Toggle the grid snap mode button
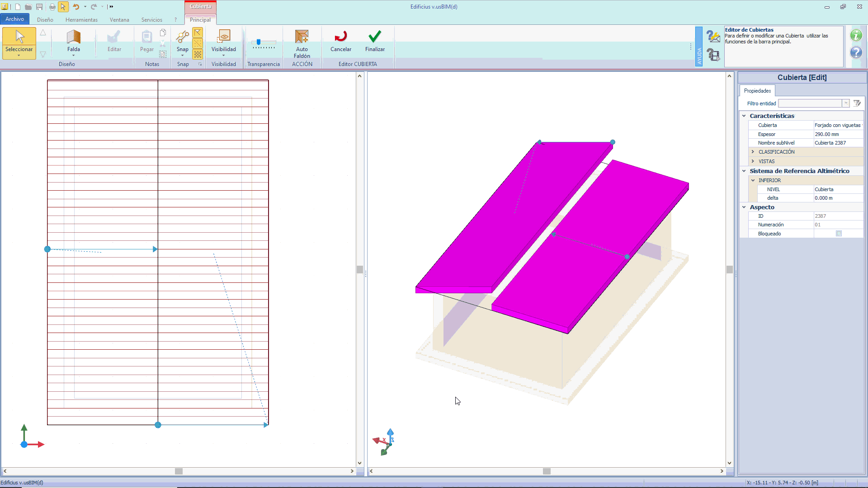Viewport: 868px width, 488px height. click(198, 54)
